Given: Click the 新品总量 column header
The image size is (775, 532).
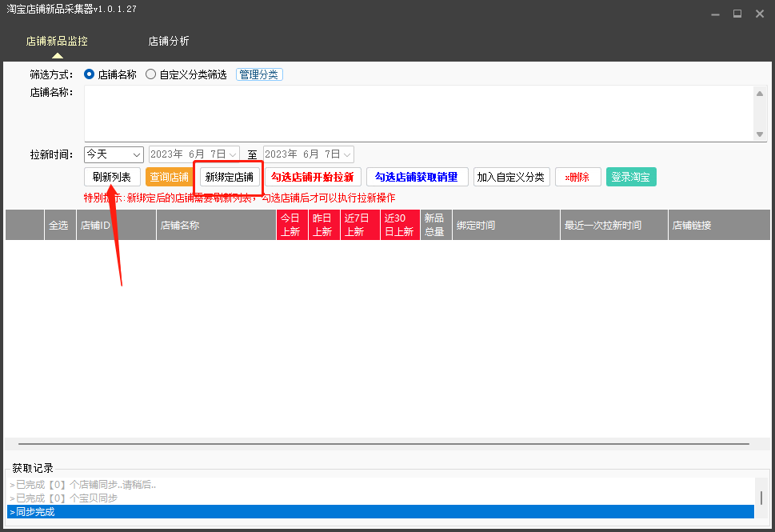Looking at the screenshot, I should [x=436, y=225].
